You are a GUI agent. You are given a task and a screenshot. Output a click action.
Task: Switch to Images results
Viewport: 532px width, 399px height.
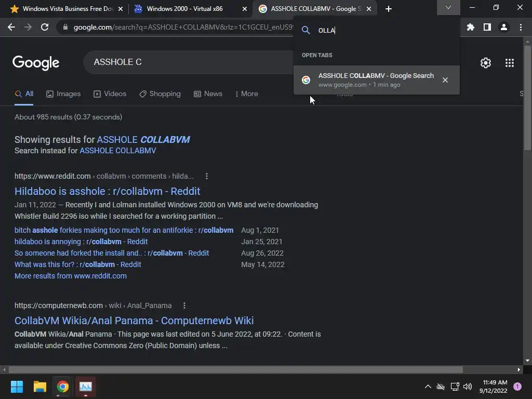coord(63,94)
